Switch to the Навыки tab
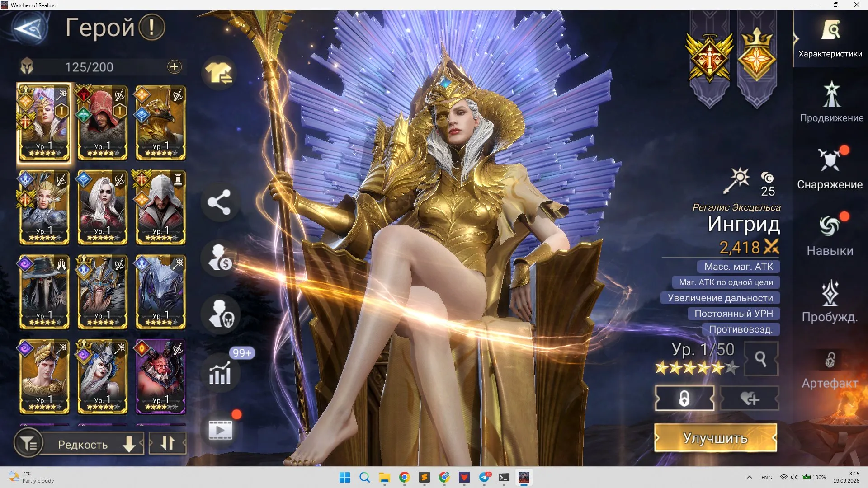The image size is (868, 488). [830, 235]
